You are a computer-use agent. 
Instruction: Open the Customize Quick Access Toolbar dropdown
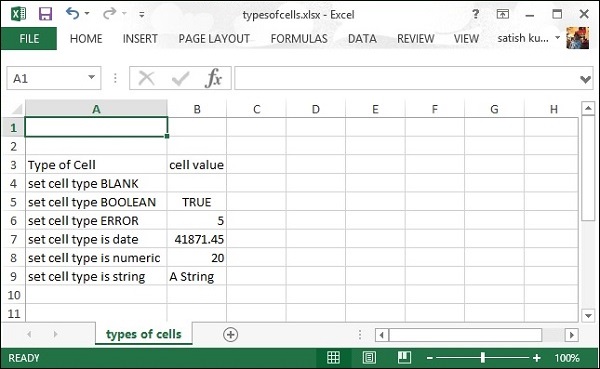click(x=142, y=15)
